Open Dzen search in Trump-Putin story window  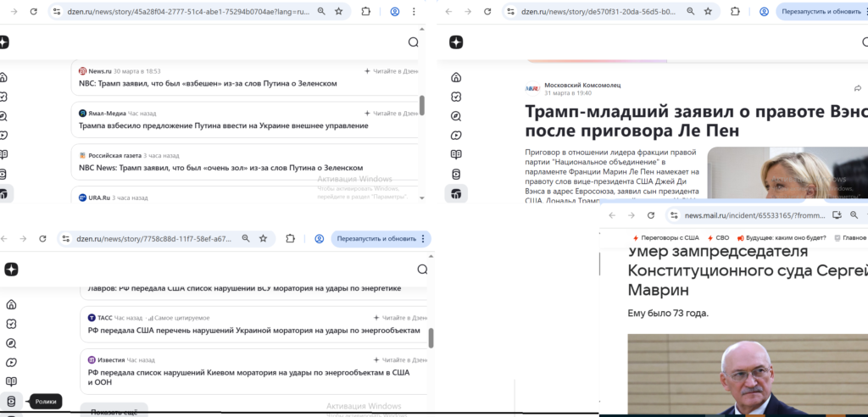pos(413,42)
